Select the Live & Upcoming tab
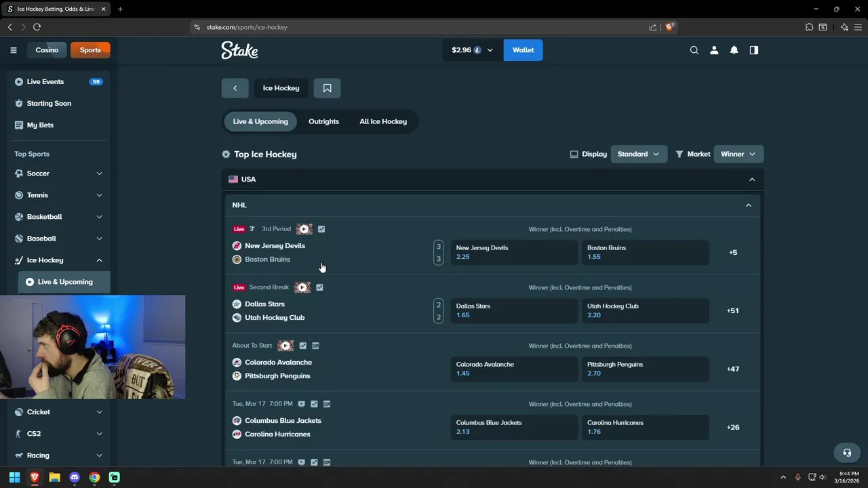This screenshot has width=868, height=488. [260, 122]
